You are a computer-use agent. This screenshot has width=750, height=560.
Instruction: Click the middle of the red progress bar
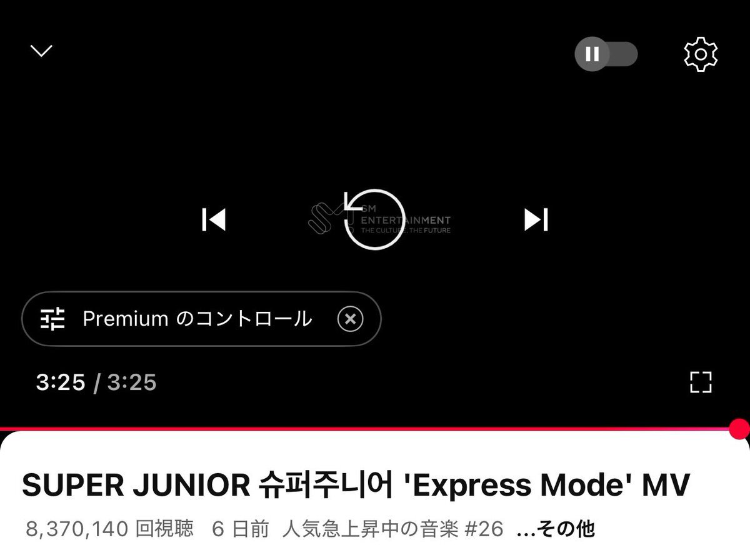click(369, 429)
